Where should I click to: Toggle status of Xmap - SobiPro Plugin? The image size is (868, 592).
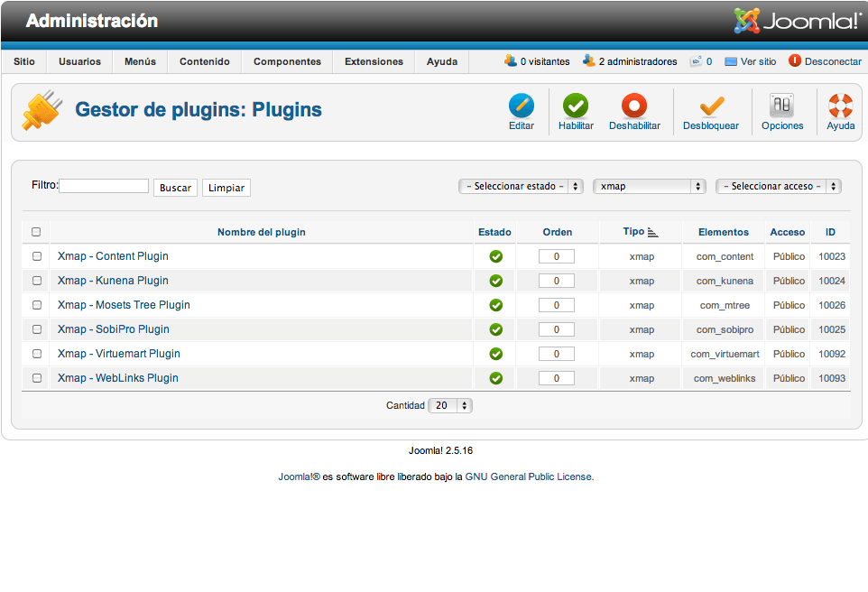pyautogui.click(x=496, y=329)
